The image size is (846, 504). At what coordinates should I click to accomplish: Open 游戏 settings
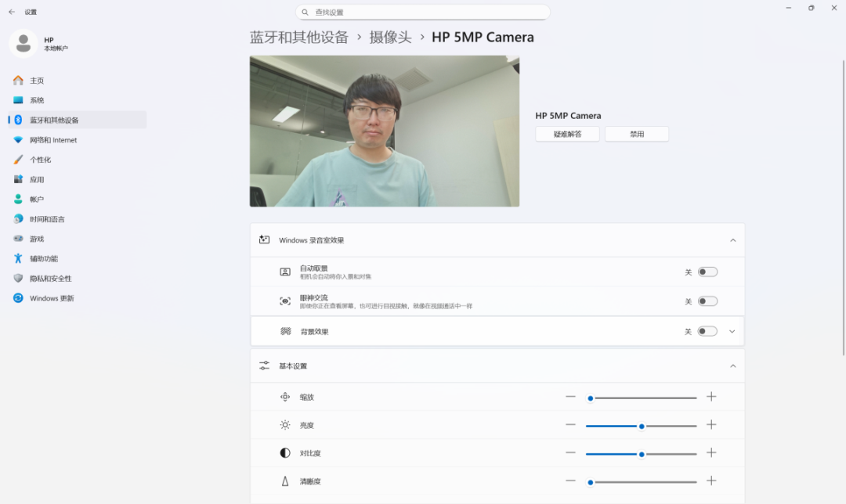[77, 238]
